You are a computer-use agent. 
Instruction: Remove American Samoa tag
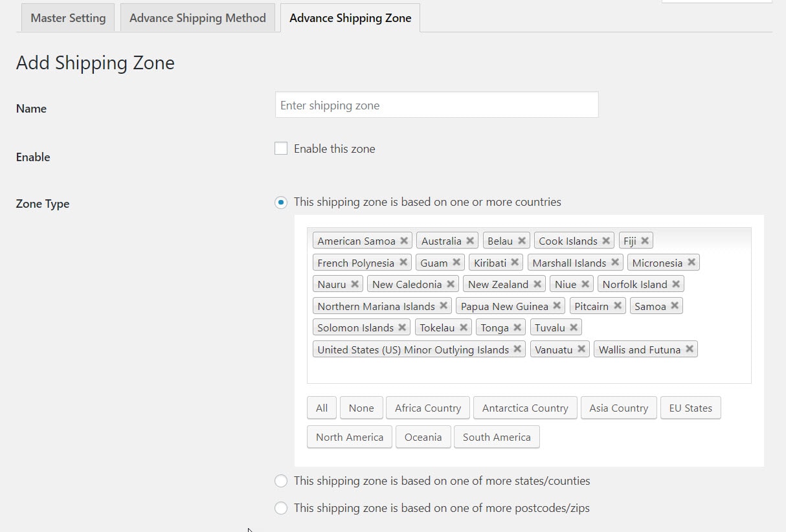tap(404, 241)
